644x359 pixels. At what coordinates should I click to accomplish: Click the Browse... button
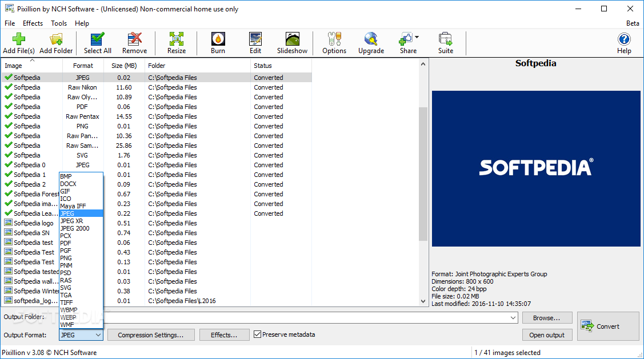point(547,317)
